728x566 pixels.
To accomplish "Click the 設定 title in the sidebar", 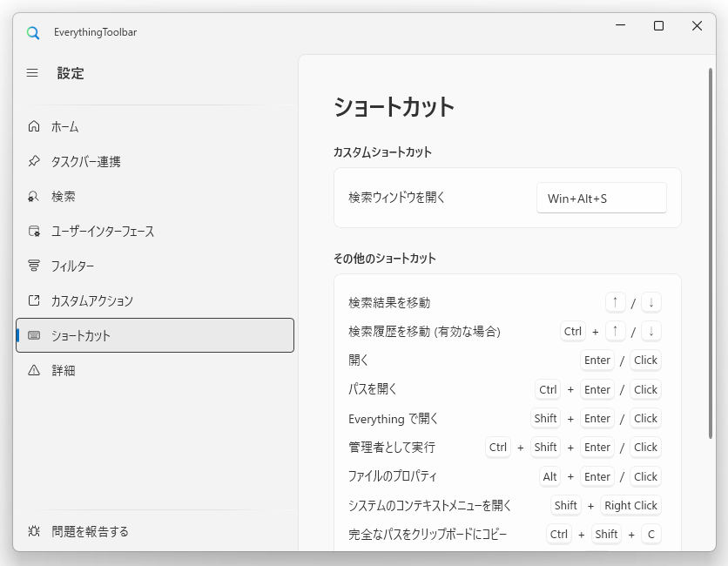I will pyautogui.click(x=71, y=73).
